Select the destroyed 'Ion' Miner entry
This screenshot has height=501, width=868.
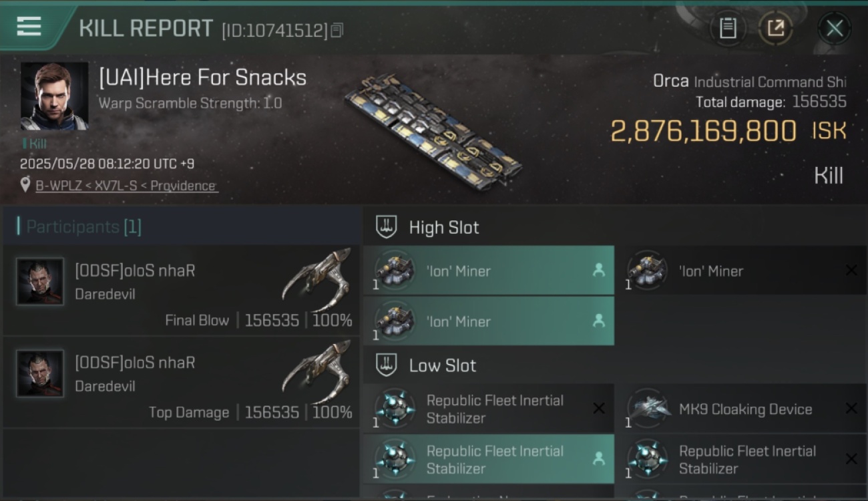point(740,271)
